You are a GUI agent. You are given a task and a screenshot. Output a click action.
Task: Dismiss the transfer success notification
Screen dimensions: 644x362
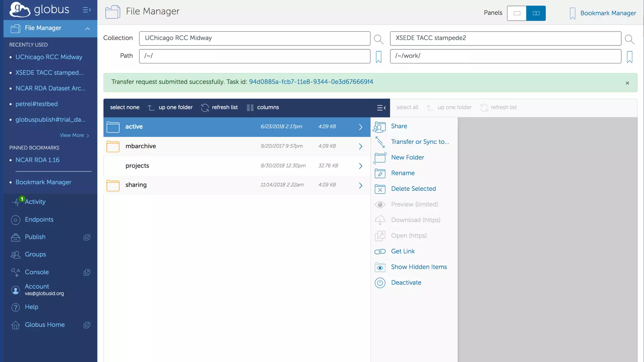point(627,83)
